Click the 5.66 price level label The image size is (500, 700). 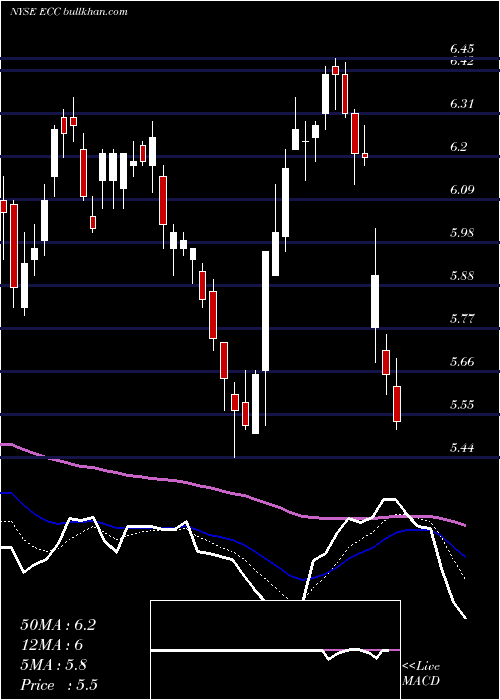click(462, 361)
